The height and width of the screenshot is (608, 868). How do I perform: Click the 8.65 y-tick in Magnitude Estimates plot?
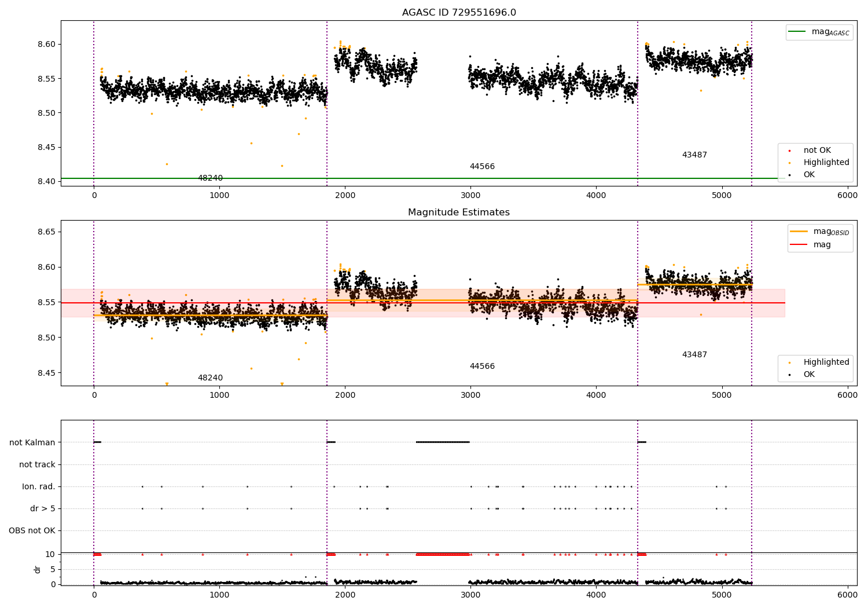46,232
